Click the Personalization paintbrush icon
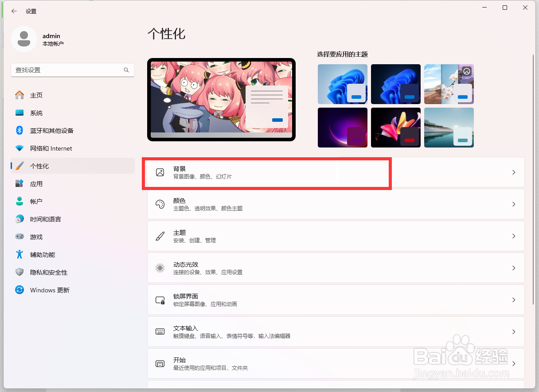The height and width of the screenshot is (392, 539). (20, 166)
